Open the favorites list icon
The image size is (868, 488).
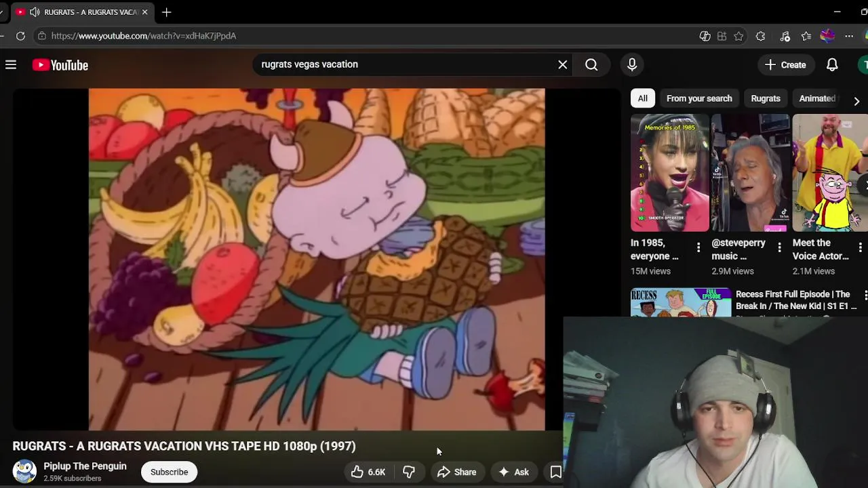[x=806, y=36]
